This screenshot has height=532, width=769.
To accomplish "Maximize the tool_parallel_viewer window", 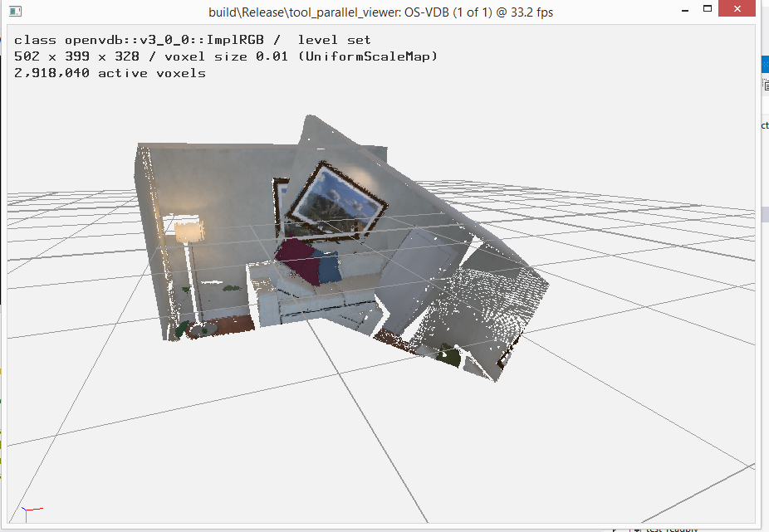I will point(708,9).
